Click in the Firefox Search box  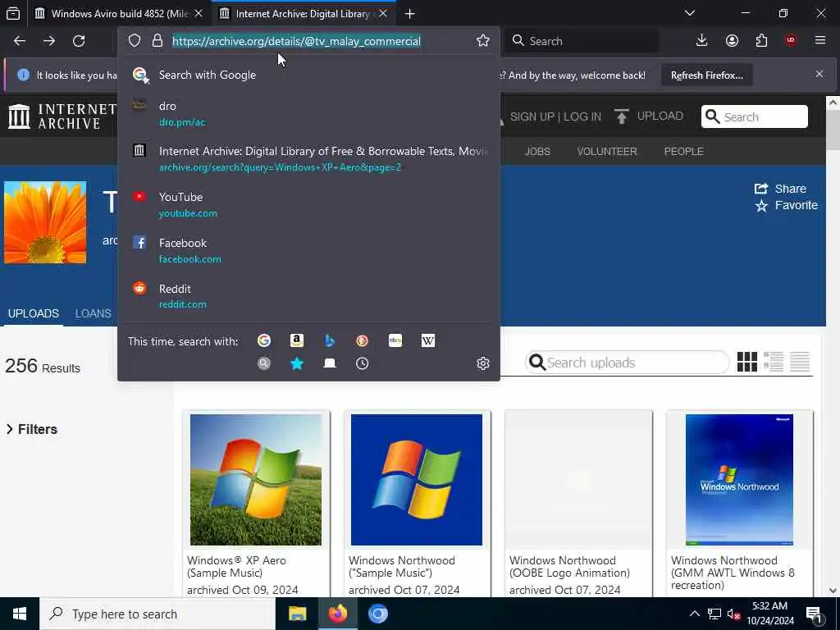582,41
